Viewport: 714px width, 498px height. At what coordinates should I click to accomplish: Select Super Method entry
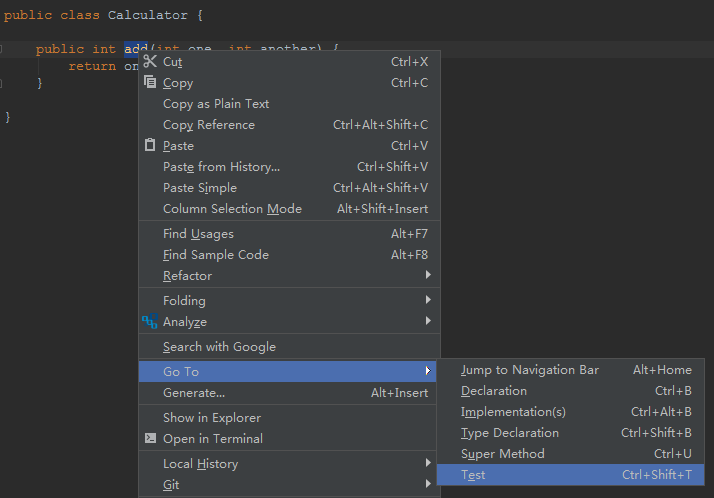pyautogui.click(x=571, y=453)
